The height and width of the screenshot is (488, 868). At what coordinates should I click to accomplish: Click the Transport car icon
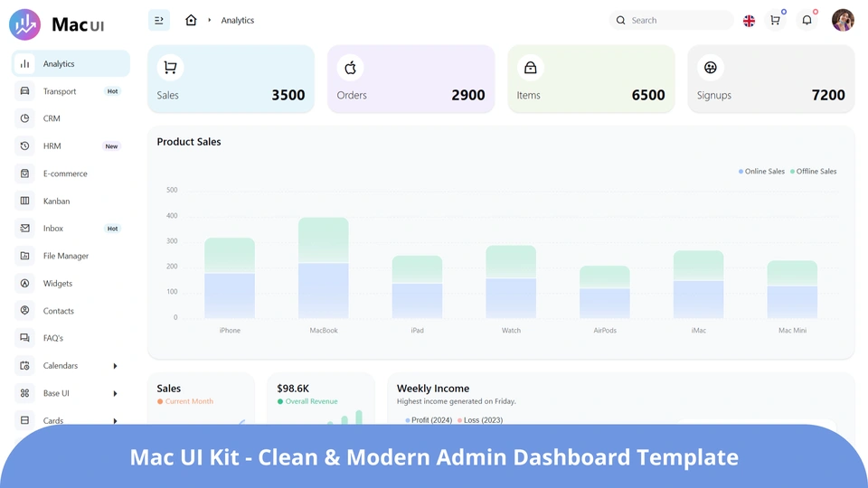tap(25, 90)
